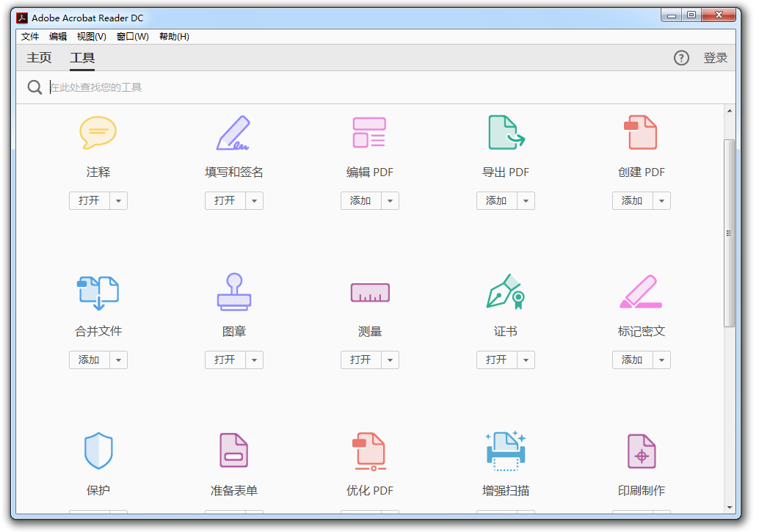This screenshot has width=759, height=532.
Task: Open the 证书 certificate pen icon
Action: click(506, 292)
